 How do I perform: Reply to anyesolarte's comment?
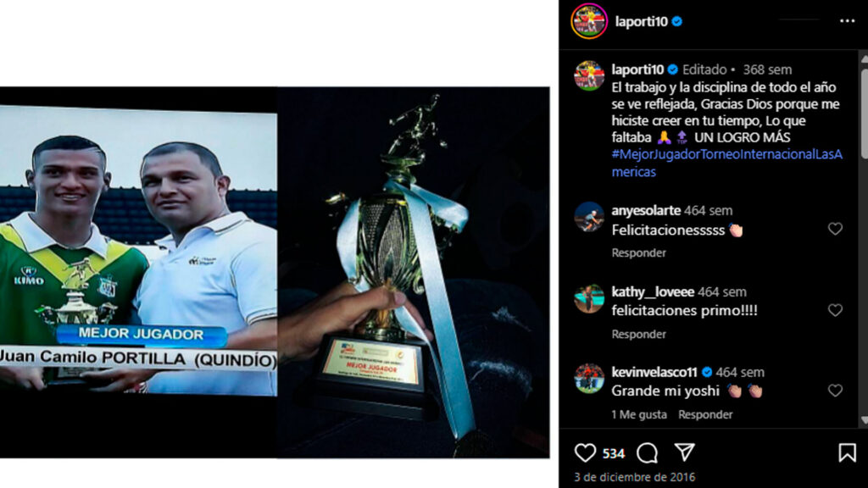638,252
